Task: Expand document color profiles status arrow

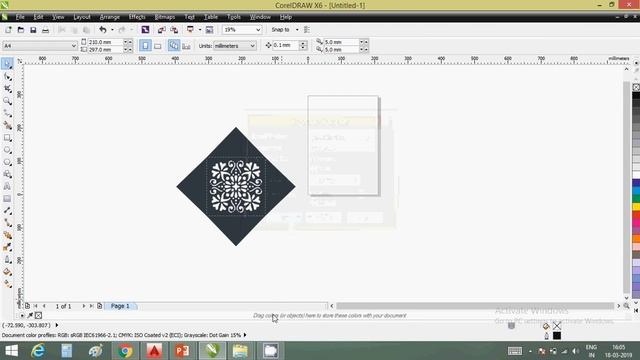Action: click(x=245, y=335)
